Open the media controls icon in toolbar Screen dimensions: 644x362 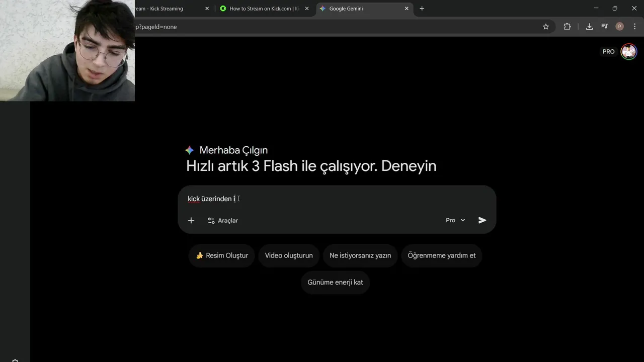tap(604, 27)
